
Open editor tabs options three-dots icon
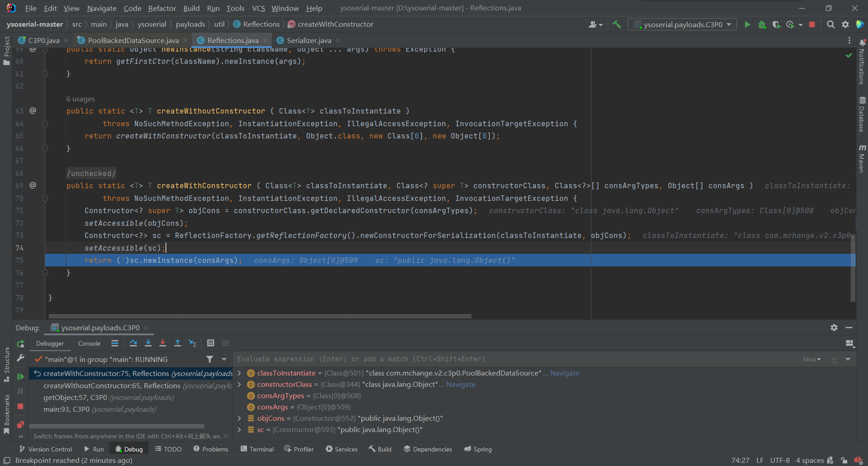(x=849, y=40)
